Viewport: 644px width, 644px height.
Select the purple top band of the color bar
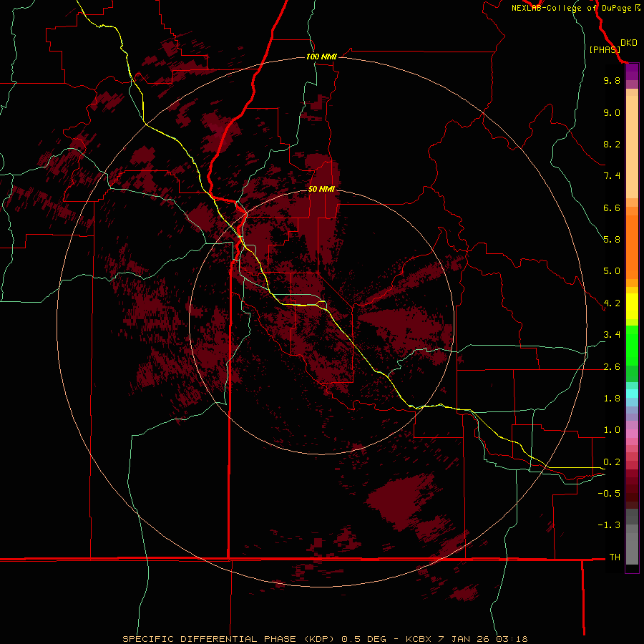[632, 72]
